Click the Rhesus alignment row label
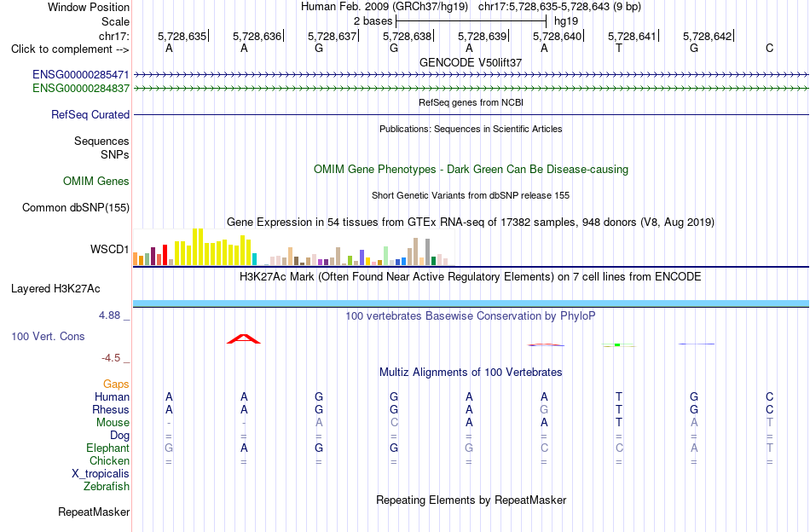Screen dimensions: 810x532 pyautogui.click(x=111, y=409)
